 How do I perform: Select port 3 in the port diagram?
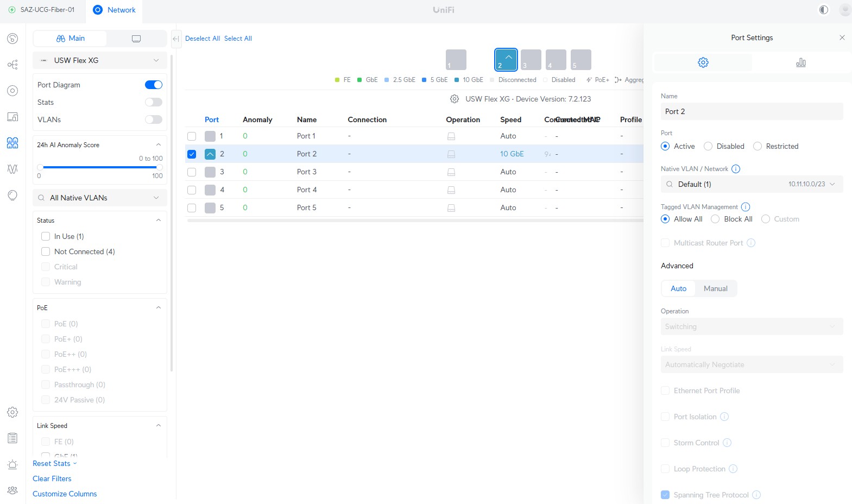pos(531,60)
